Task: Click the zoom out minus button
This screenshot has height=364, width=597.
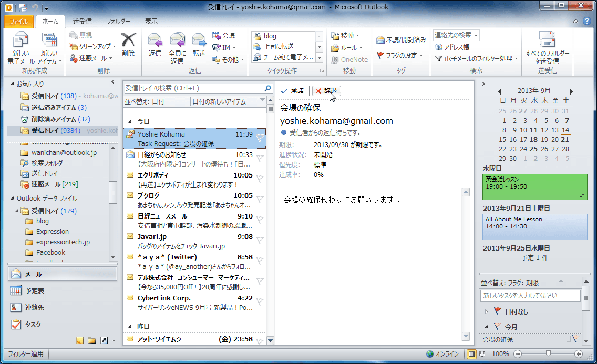Action: click(518, 354)
